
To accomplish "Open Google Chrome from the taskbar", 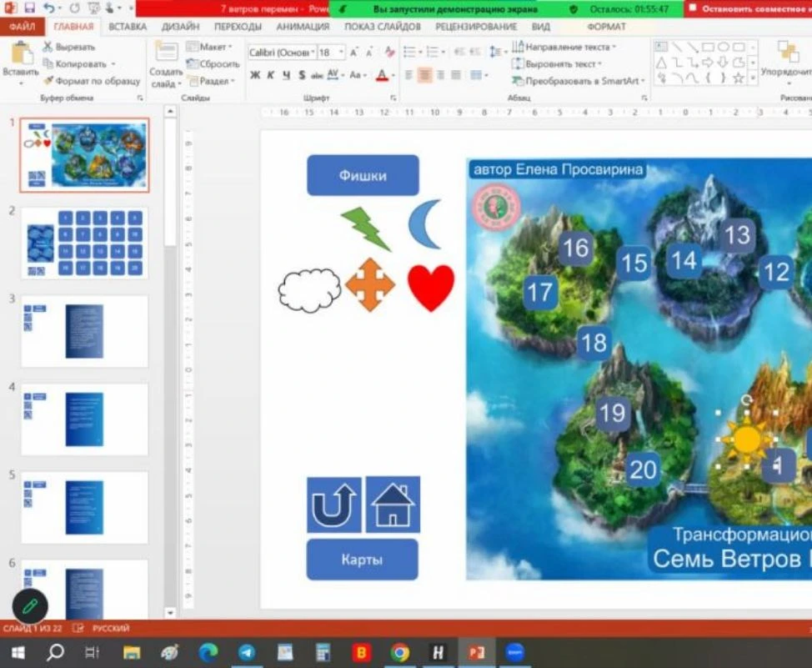I will click(x=400, y=652).
